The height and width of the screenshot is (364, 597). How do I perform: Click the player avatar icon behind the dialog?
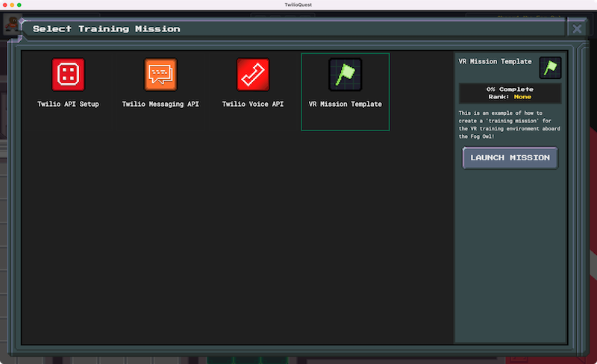click(x=11, y=24)
